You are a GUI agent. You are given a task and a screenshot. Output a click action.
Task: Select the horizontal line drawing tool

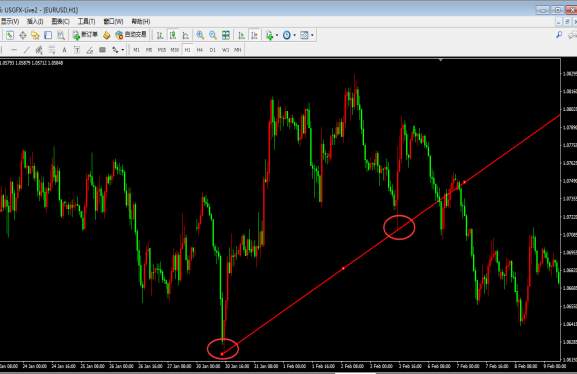coord(14,50)
